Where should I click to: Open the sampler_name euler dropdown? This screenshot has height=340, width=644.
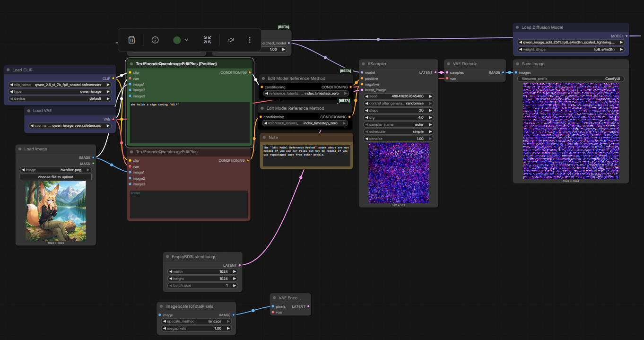pos(398,124)
